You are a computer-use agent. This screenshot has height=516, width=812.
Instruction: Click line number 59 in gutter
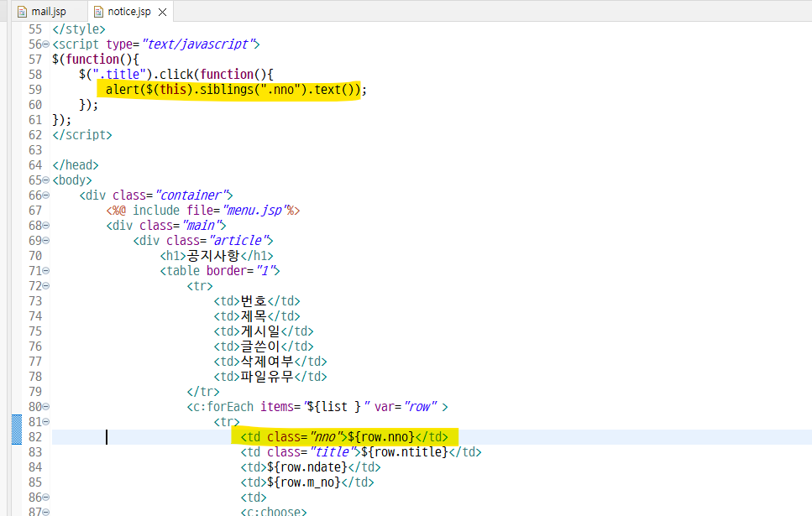pyautogui.click(x=35, y=90)
